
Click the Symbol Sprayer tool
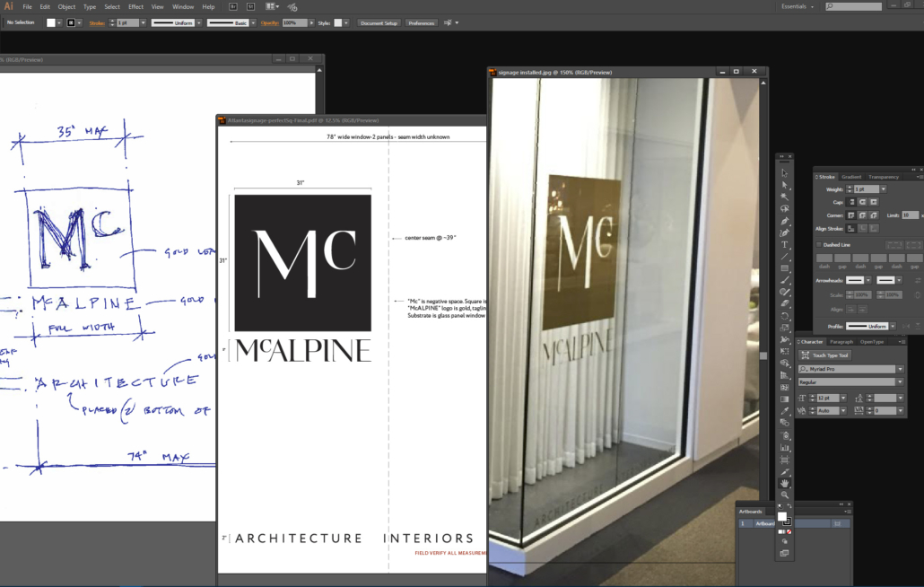(784, 435)
